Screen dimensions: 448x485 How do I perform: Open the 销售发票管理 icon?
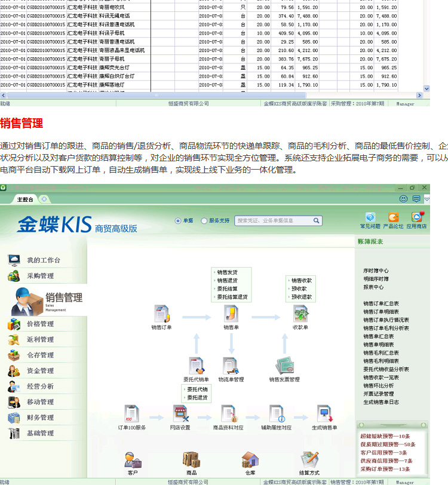(285, 366)
